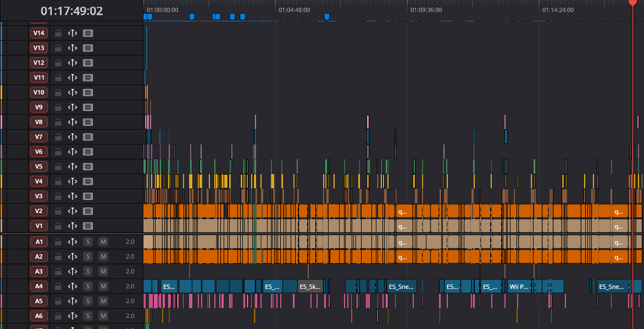Toggle auto track selector on A4

click(73, 286)
